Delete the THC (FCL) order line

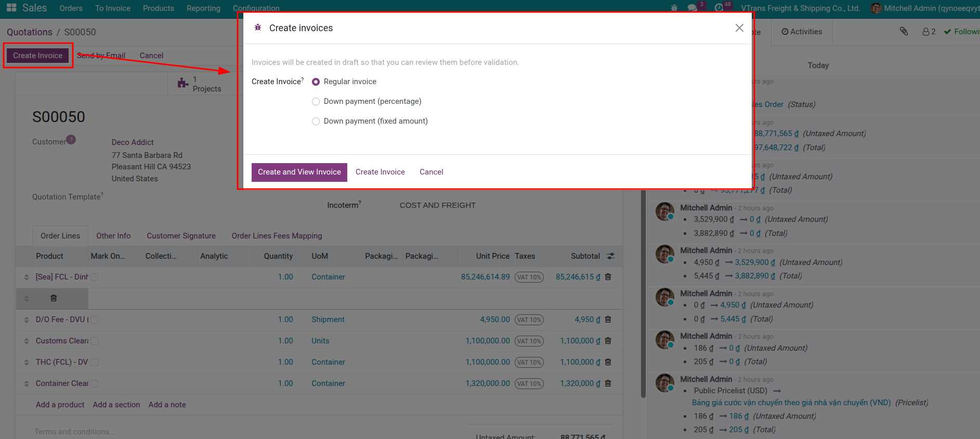click(x=608, y=362)
